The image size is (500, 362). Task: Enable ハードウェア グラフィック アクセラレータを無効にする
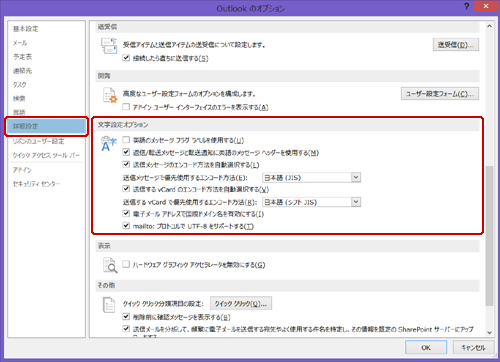[126, 265]
